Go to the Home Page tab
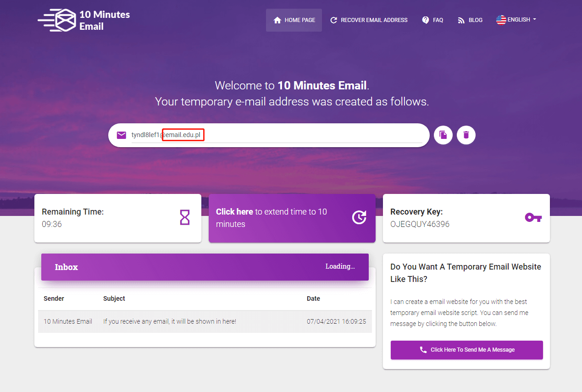Screen dimensions: 582x392 (294, 20)
